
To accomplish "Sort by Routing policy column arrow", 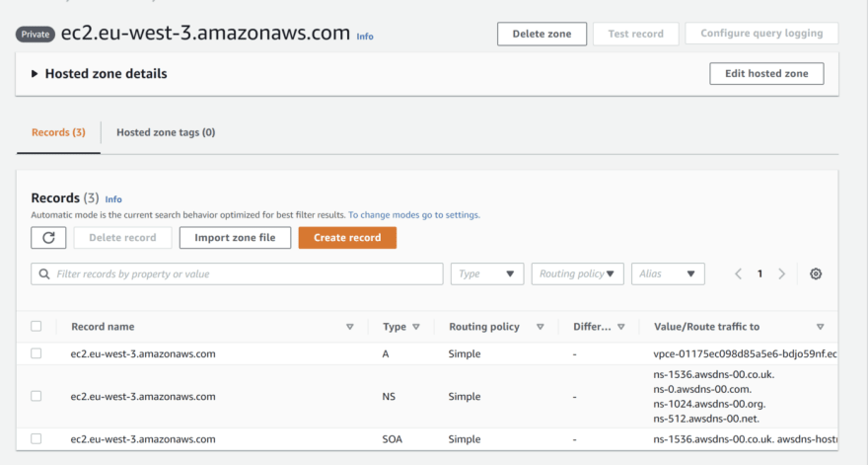I will coord(541,327).
